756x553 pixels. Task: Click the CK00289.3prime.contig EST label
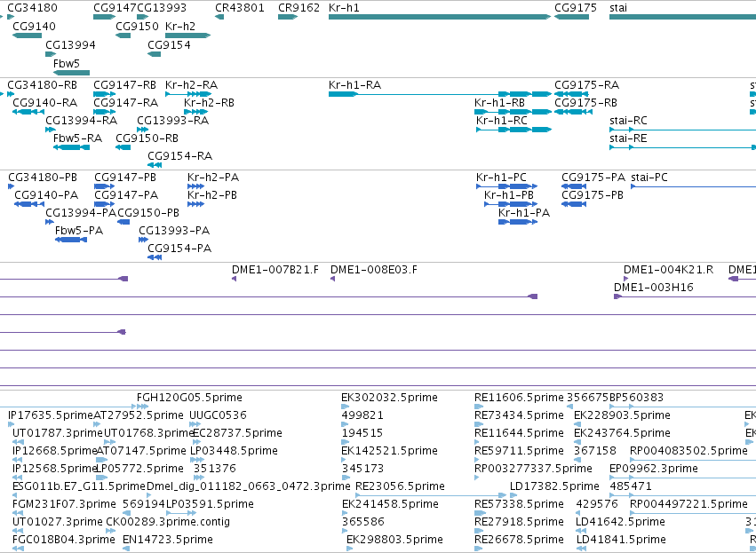click(168, 522)
